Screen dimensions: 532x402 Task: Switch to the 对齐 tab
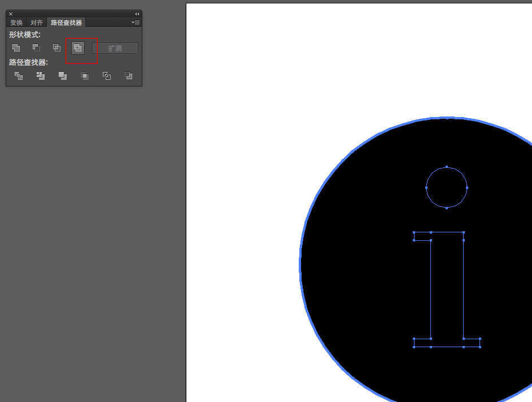pyautogui.click(x=36, y=23)
